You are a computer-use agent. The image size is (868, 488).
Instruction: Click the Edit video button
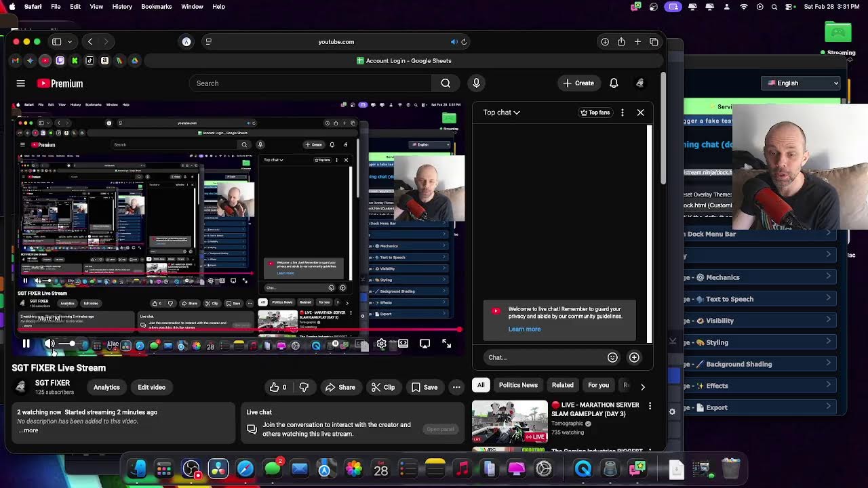pyautogui.click(x=152, y=387)
